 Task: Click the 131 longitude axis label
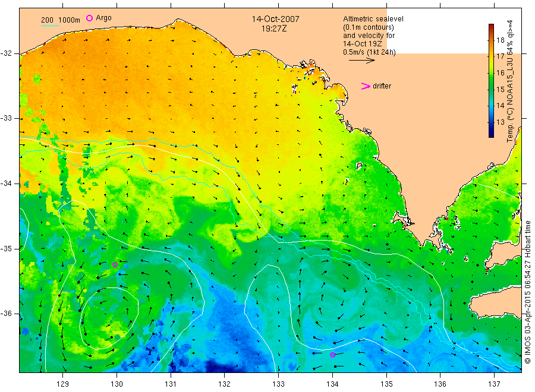pos(171,384)
